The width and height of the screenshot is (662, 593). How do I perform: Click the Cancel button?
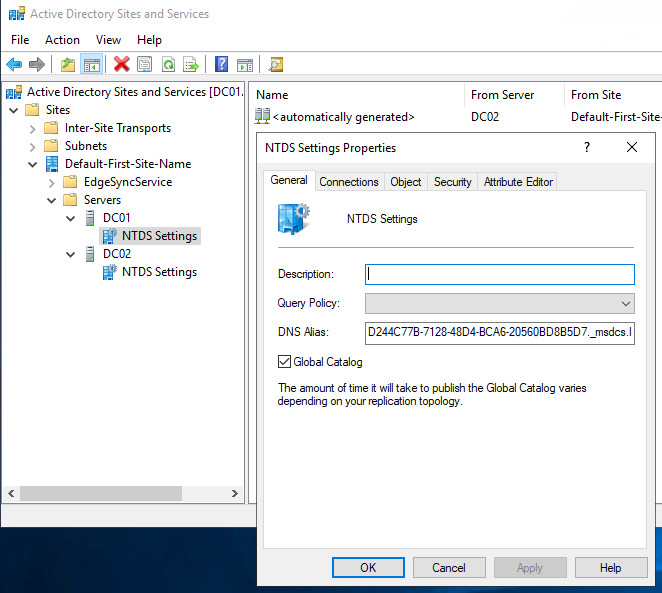[449, 568]
